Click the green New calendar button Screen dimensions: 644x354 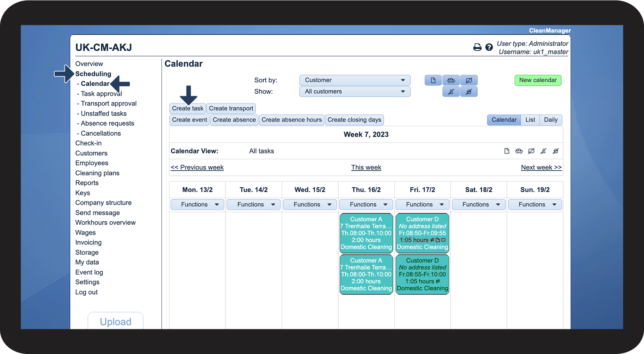point(538,80)
